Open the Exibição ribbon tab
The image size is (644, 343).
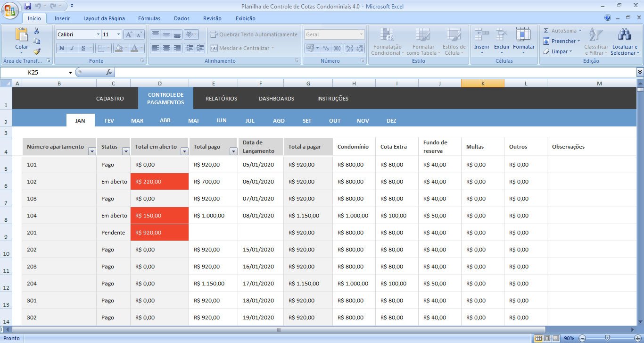246,18
